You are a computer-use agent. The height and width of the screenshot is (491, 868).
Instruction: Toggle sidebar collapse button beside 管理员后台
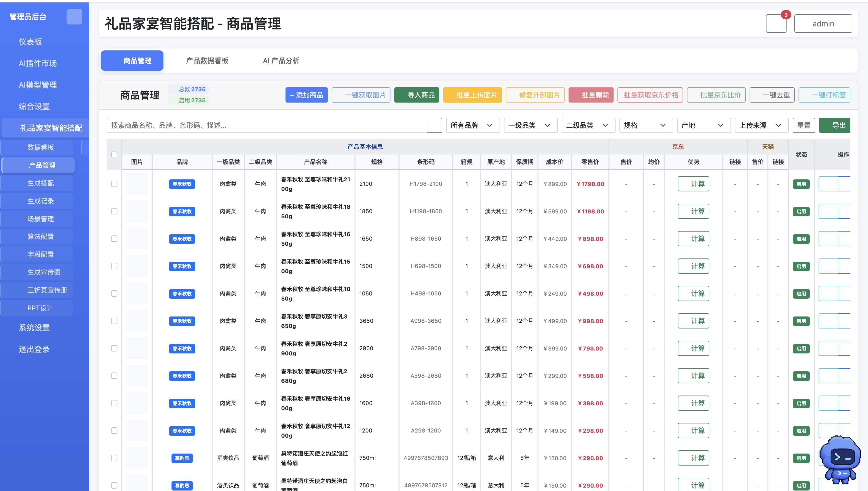[x=74, y=17]
